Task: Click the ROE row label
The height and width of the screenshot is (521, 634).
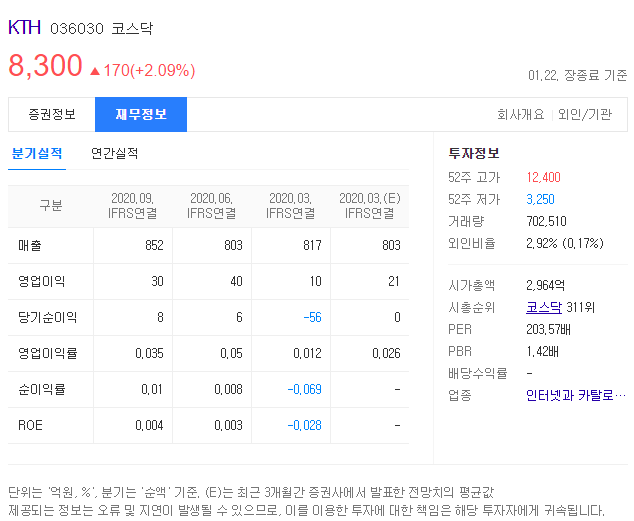Action: point(30,425)
